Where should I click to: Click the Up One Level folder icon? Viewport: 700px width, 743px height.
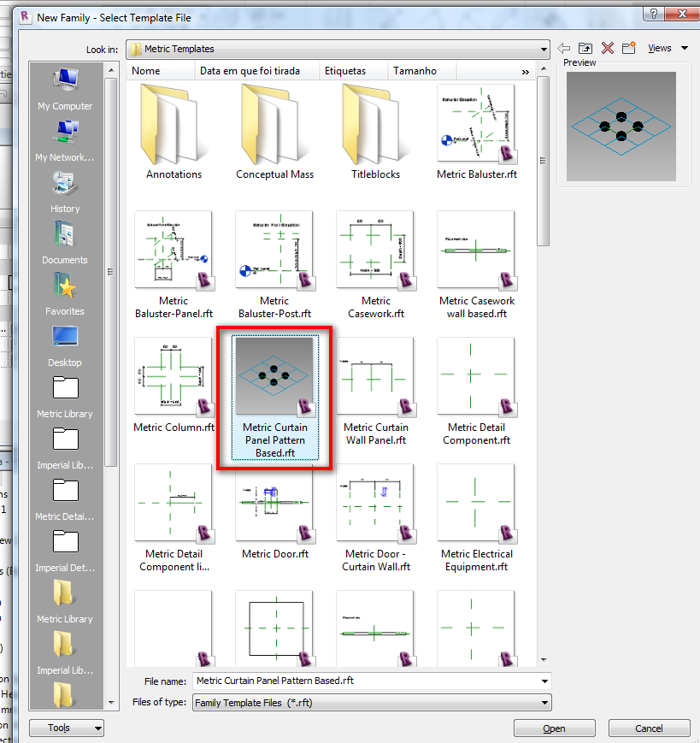pos(585,49)
